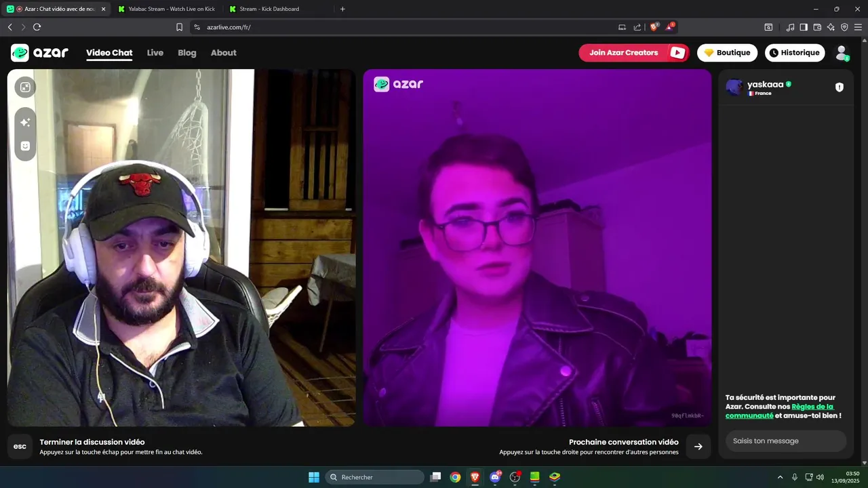Switch to the Live tab
The height and width of the screenshot is (488, 868).
click(x=155, y=53)
